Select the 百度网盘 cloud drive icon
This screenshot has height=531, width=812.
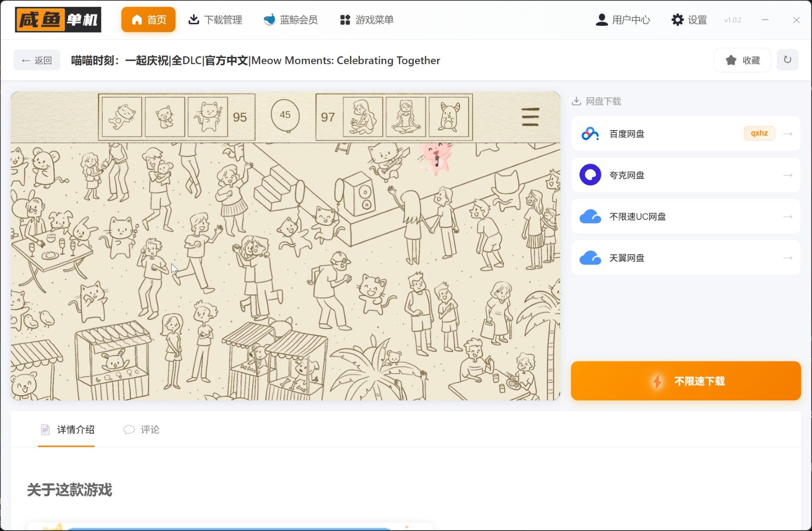point(590,133)
